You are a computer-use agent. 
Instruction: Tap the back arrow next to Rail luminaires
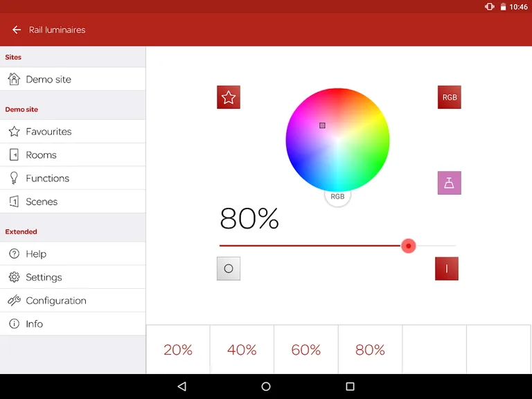(17, 30)
